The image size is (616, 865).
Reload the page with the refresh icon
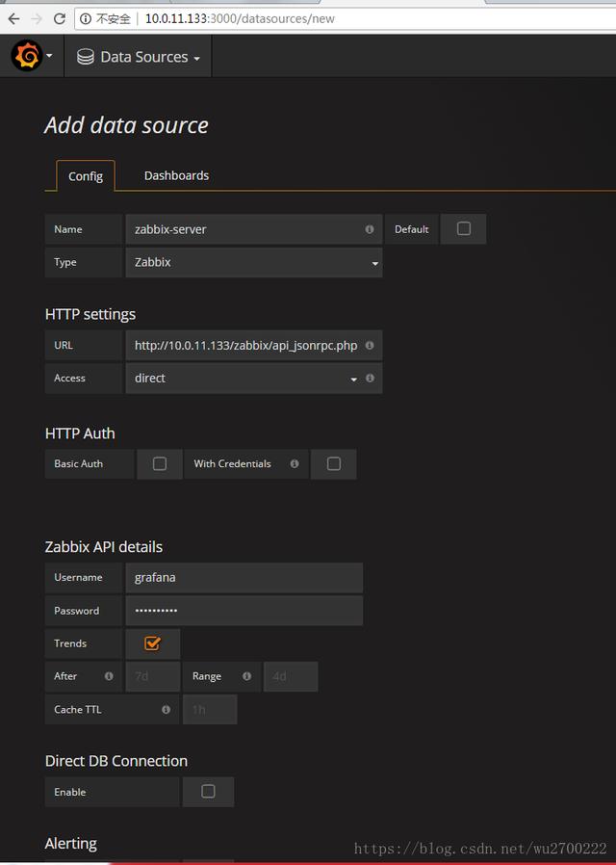click(x=60, y=18)
